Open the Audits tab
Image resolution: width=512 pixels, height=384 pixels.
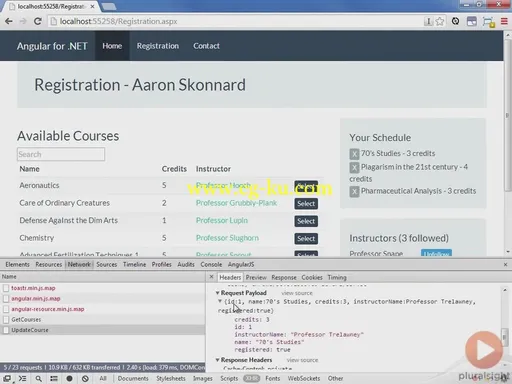click(x=186, y=264)
